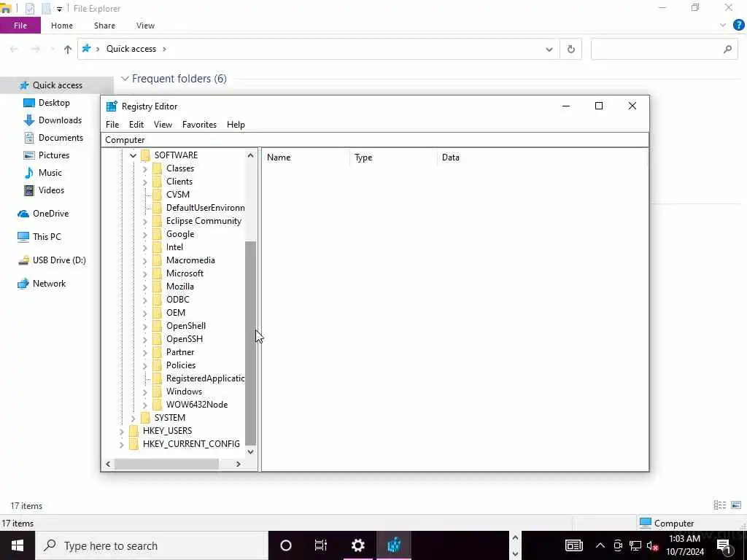Open the Windows Start button
The image size is (747, 560).
coord(18,545)
